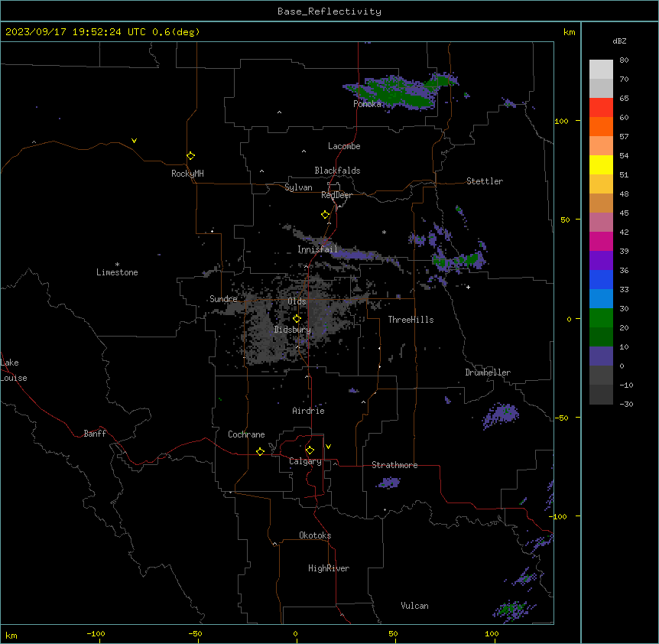Click the Ponoka city label
This screenshot has height=644, width=659.
[367, 104]
